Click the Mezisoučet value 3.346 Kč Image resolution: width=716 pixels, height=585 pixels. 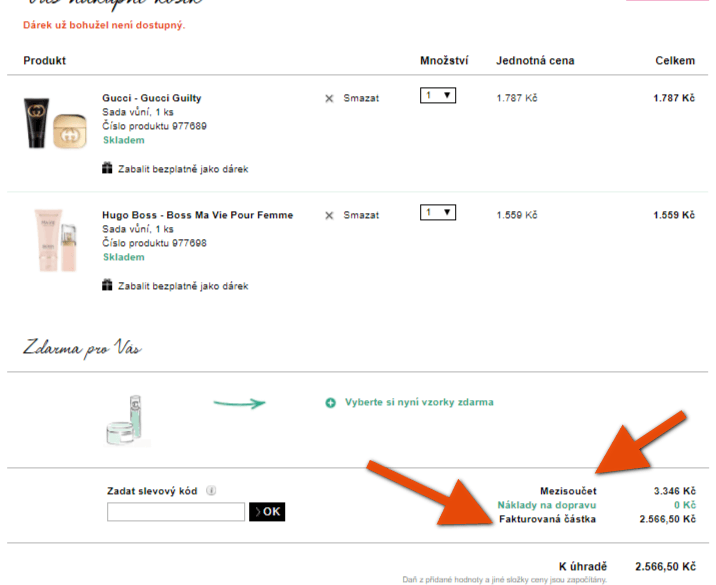click(674, 491)
